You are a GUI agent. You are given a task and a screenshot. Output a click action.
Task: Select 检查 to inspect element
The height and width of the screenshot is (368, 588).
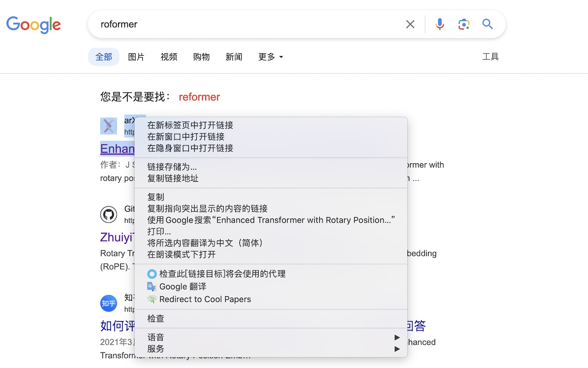[x=156, y=319]
